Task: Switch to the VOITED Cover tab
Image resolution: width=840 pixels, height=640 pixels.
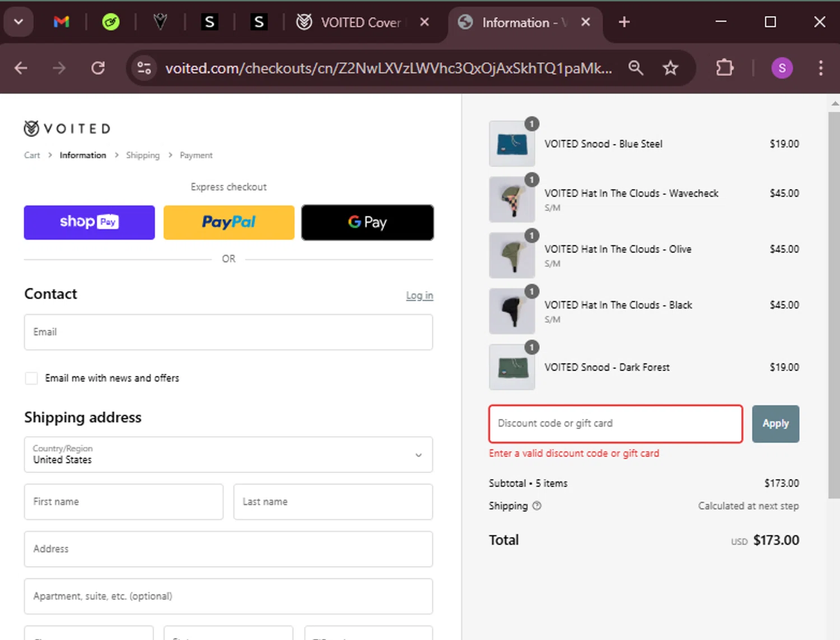Action: pyautogui.click(x=361, y=22)
